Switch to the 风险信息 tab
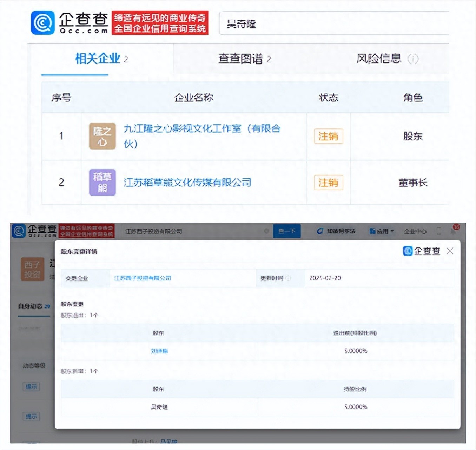476x450 pixels. [379, 59]
